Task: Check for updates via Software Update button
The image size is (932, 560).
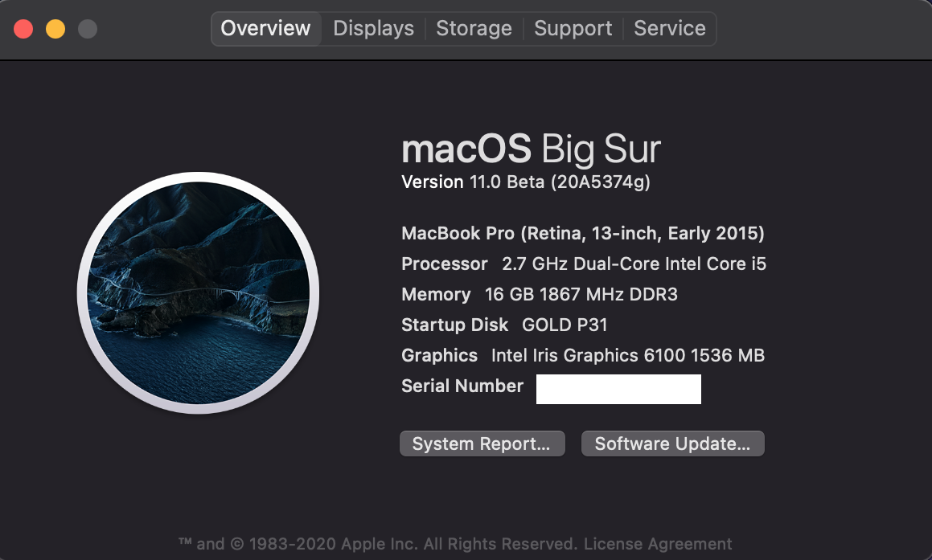Action: click(x=673, y=444)
